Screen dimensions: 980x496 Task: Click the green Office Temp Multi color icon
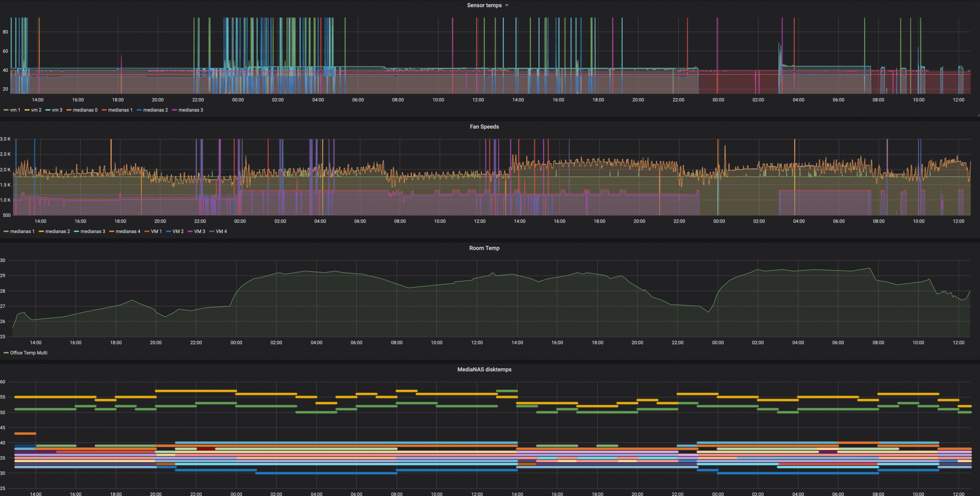point(6,353)
